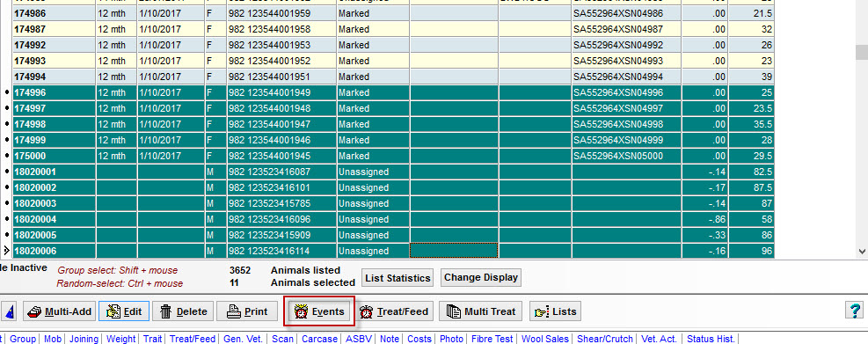Image resolution: width=868 pixels, height=344 pixels.
Task: Click animal ID 18020005
Action: [35, 235]
